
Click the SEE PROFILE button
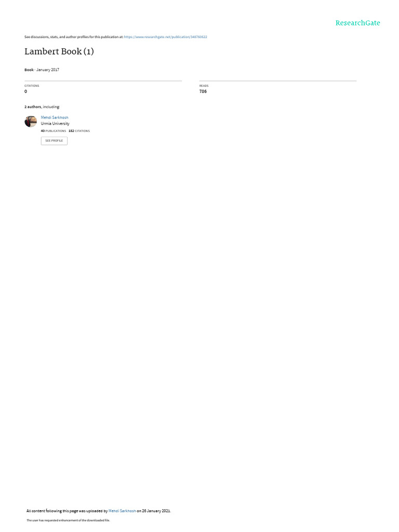(54, 141)
